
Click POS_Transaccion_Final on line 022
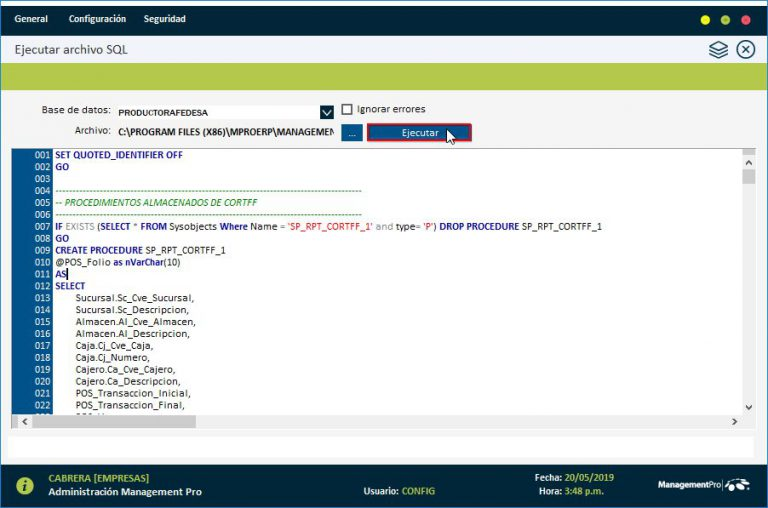click(130, 405)
